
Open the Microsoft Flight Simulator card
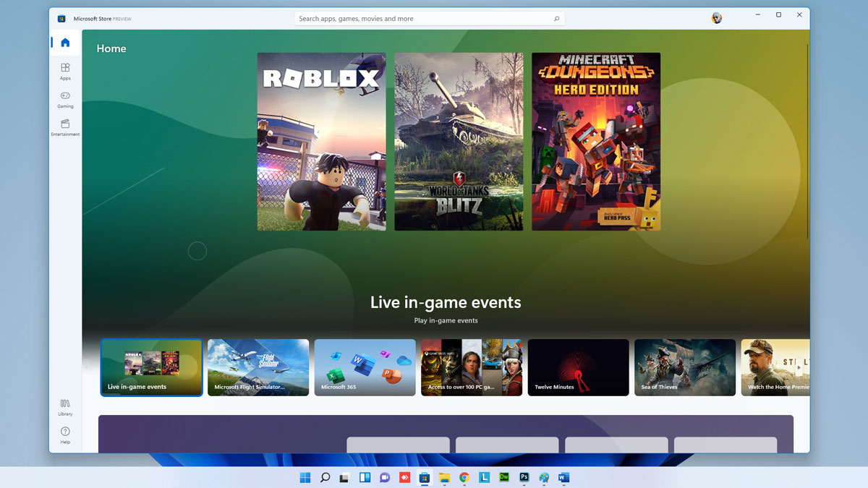pos(258,367)
